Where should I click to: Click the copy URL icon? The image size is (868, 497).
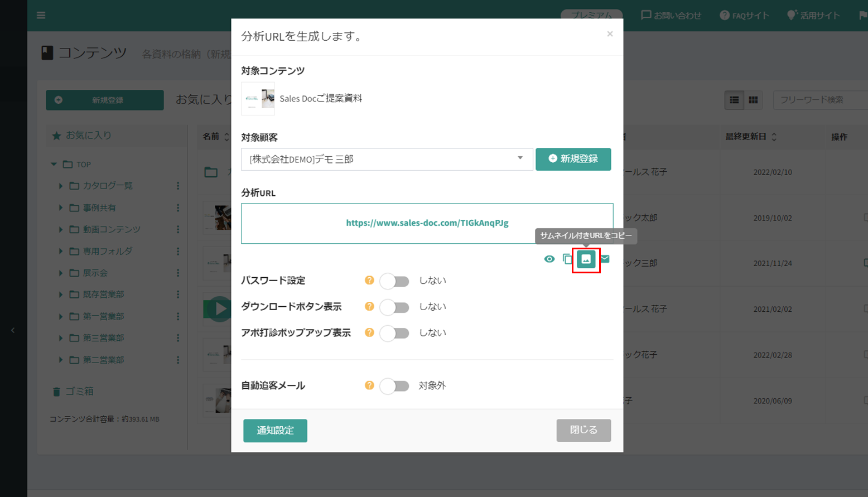pos(567,259)
